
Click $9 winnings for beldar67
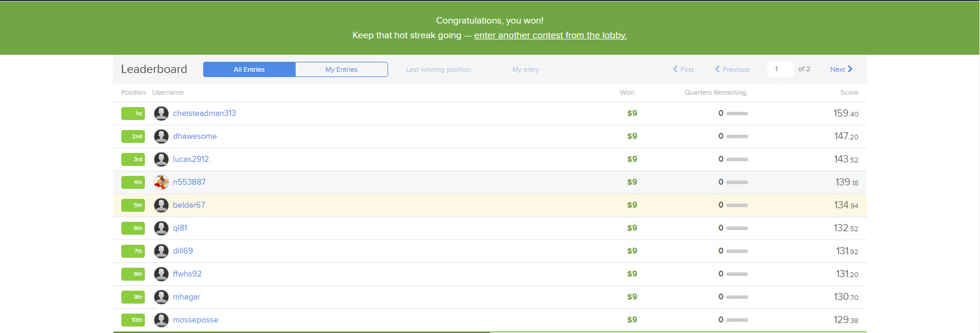pos(632,205)
